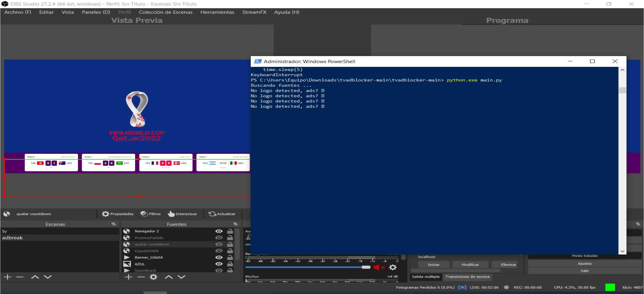
Task: Open Ajustes from the controls panel
Action: [x=584, y=263]
